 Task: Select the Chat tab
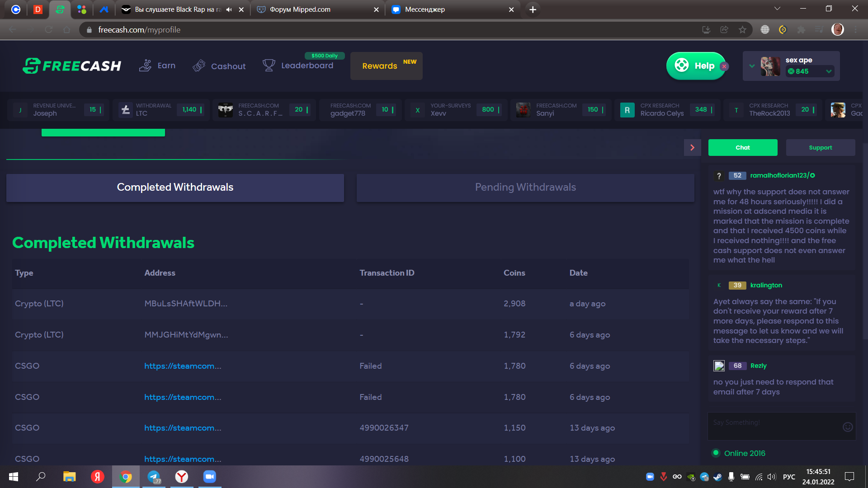tap(743, 148)
